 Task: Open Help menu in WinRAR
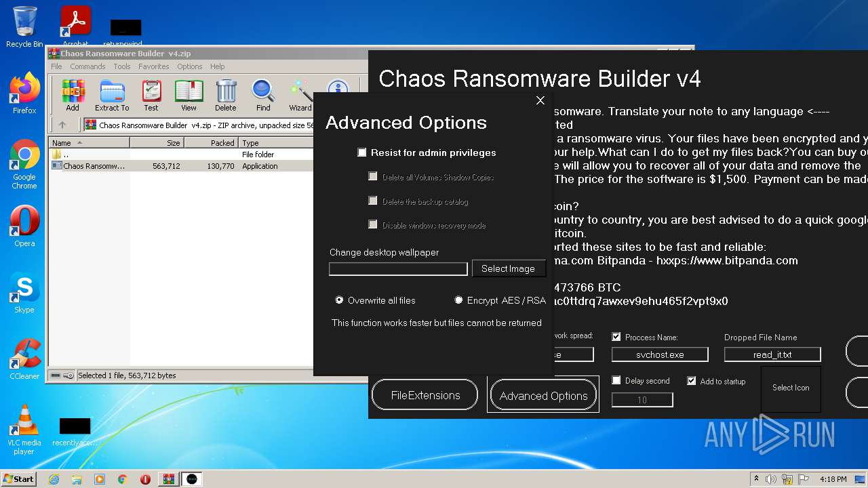(218, 66)
